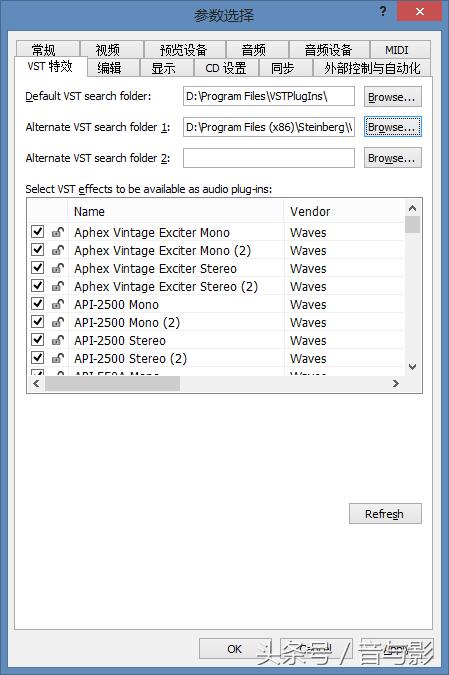Open the 编辑 tab
Viewport: 449px width, 675px height.
pyautogui.click(x=113, y=68)
